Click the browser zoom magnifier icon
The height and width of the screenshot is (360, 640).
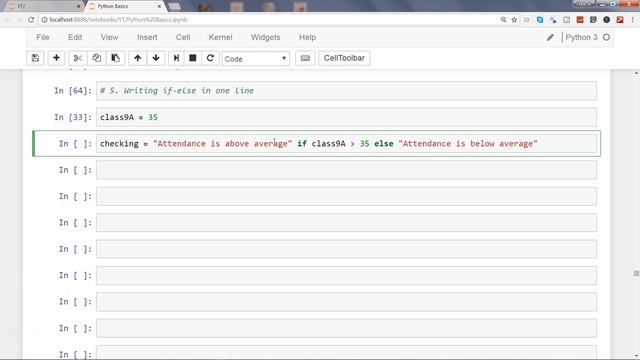(503, 20)
